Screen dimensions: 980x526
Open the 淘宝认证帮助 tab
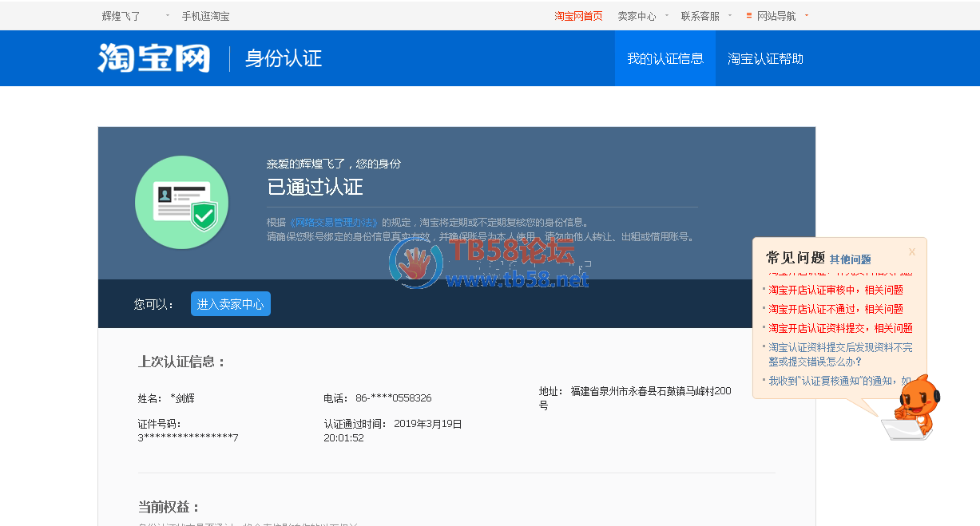[x=765, y=58]
